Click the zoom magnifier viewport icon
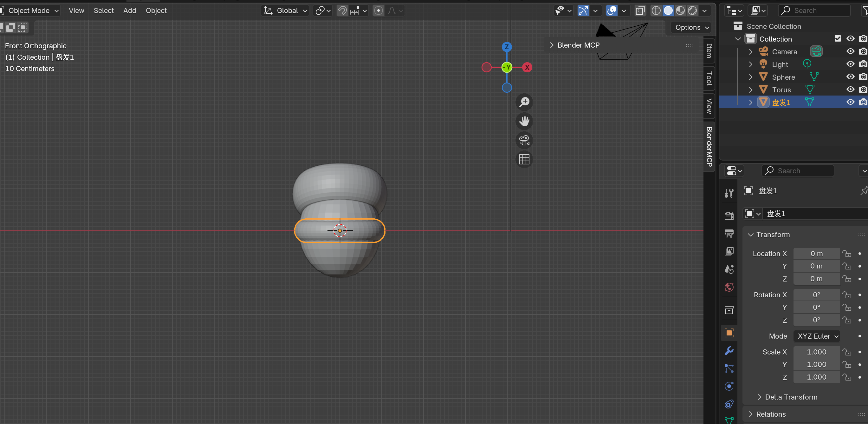Image resolution: width=868 pixels, height=424 pixels. pos(524,102)
